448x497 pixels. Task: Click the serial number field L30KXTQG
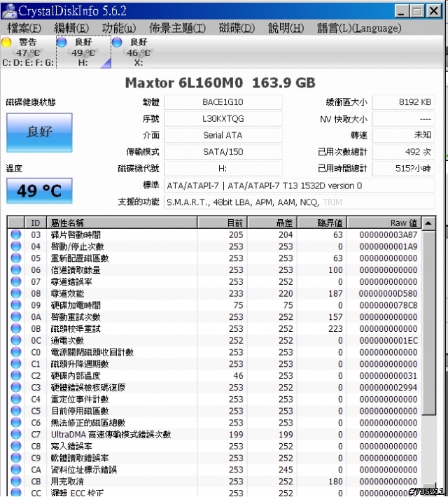pos(223,119)
